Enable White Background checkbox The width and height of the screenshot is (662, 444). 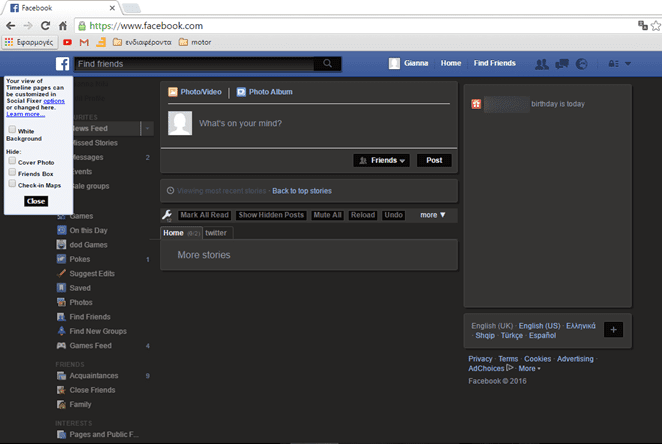tap(12, 129)
